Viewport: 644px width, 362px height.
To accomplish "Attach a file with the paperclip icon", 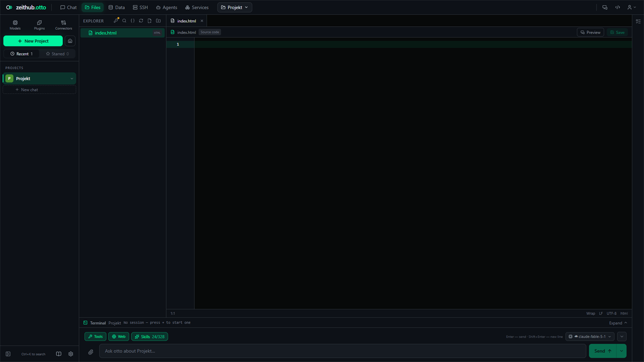I will tap(91, 352).
